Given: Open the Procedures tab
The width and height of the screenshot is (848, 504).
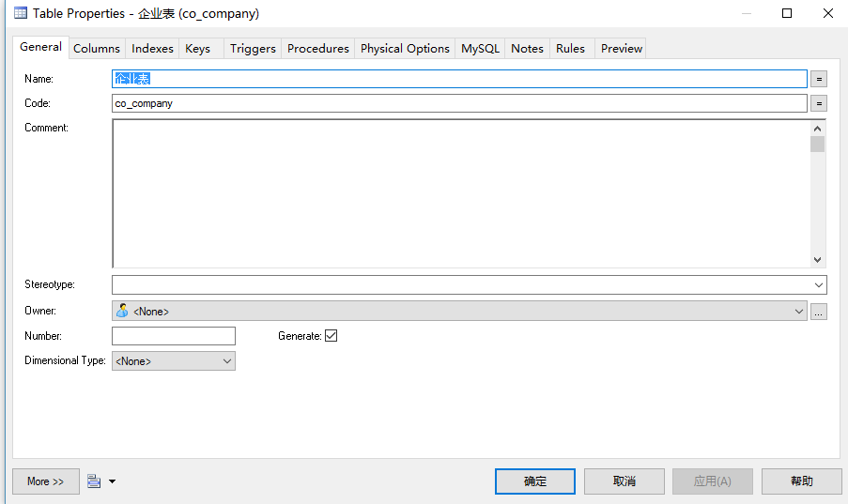Looking at the screenshot, I should tap(318, 49).
